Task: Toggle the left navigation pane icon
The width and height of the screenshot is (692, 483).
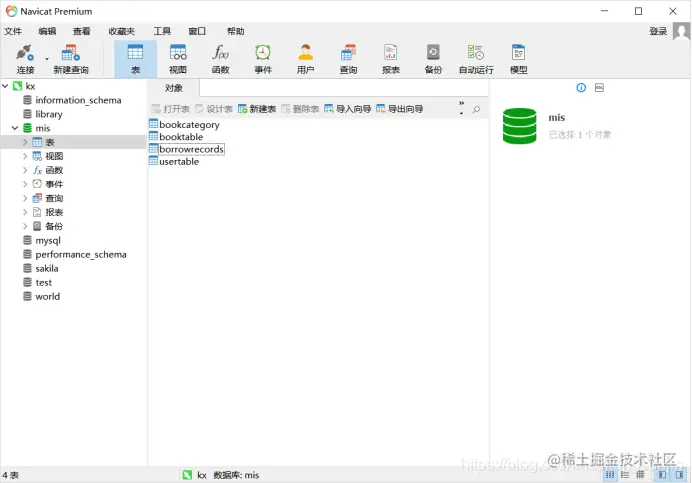Action: pyautogui.click(x=662, y=475)
